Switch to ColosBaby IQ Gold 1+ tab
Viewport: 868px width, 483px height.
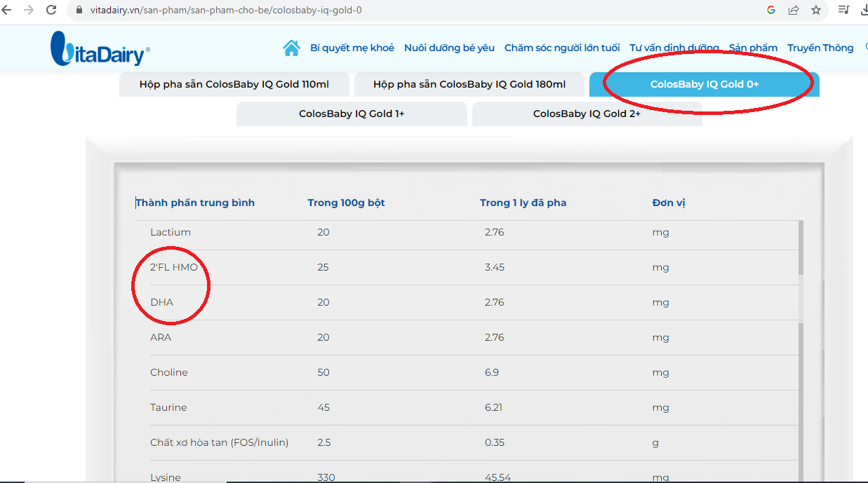(352, 114)
